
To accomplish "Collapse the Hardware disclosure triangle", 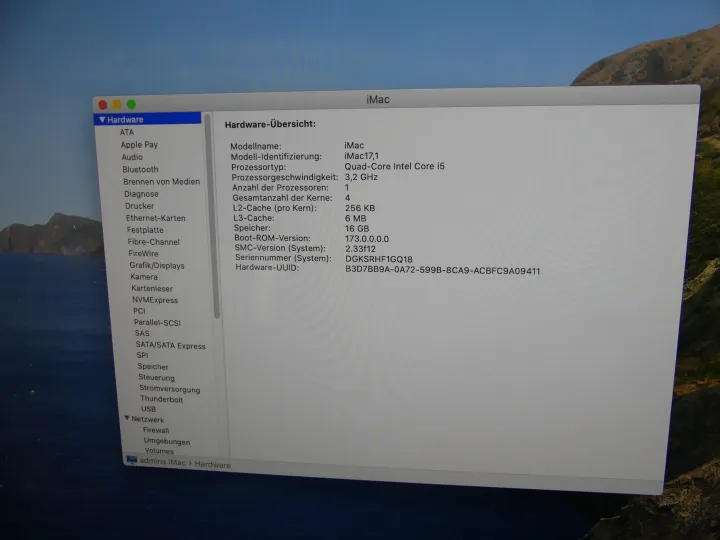I will (102, 119).
